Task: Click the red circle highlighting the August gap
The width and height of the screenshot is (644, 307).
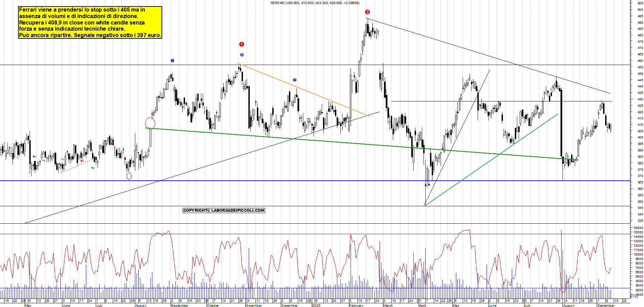Action: 150,123
